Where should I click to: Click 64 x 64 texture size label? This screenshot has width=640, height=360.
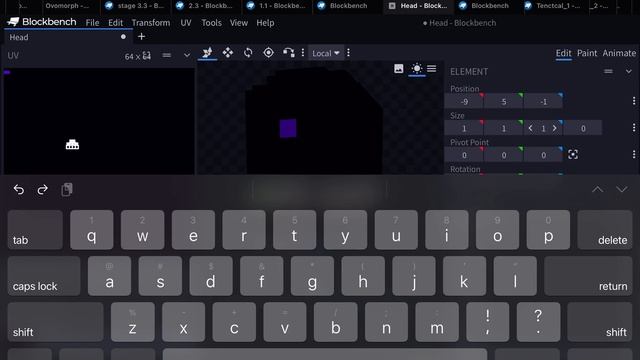(138, 56)
